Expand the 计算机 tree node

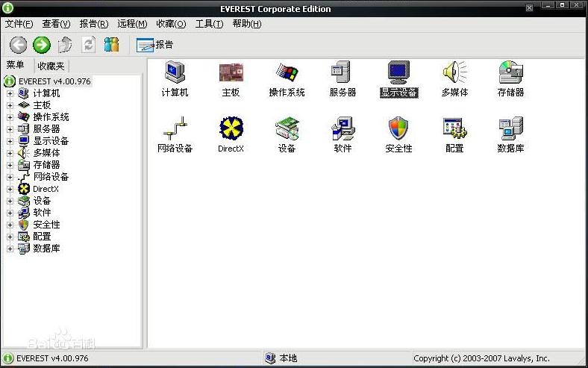click(x=10, y=93)
